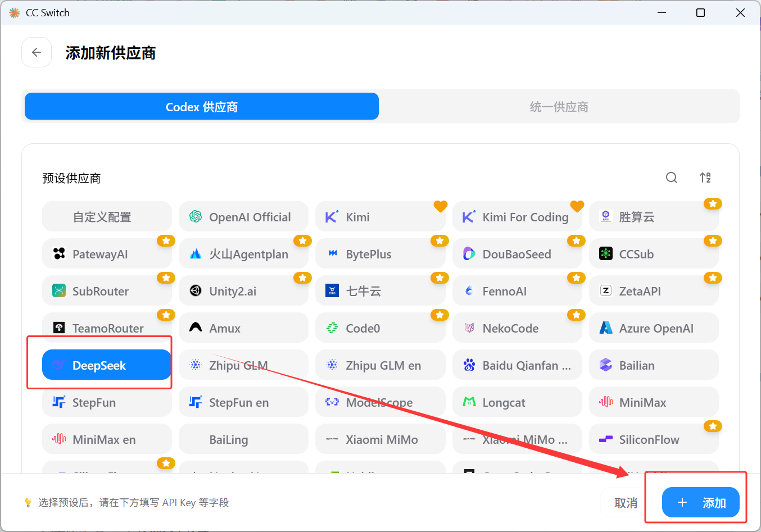Select the Amux preset
Image resolution: width=761 pixels, height=532 pixels.
243,328
